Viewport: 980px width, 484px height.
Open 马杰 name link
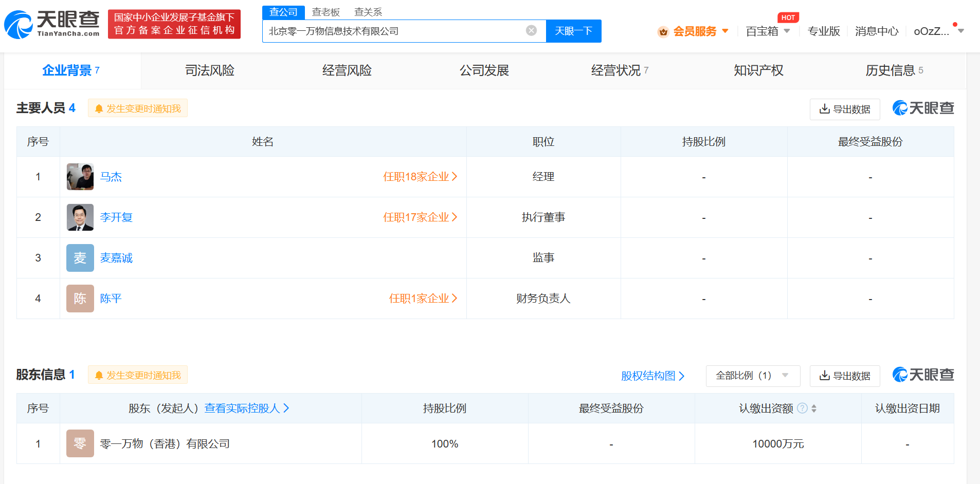(x=111, y=177)
